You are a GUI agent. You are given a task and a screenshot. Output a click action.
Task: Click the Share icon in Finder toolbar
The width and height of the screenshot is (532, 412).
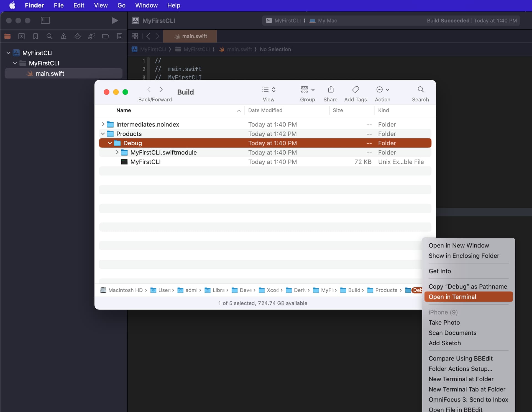(331, 89)
